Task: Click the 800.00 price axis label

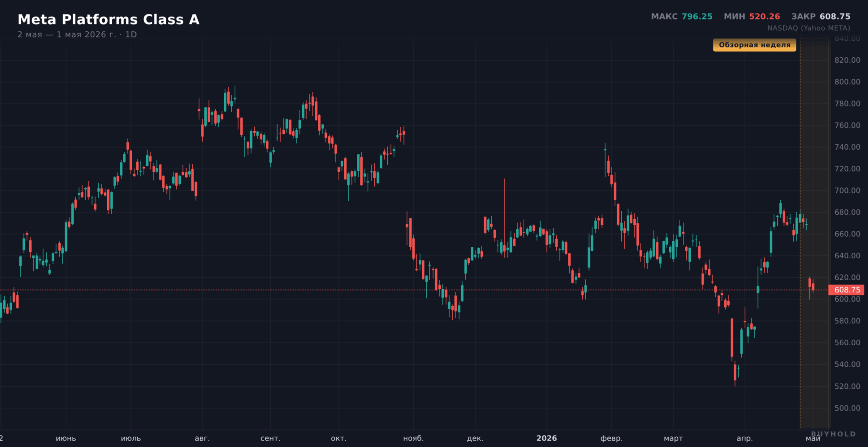Action: click(847, 82)
